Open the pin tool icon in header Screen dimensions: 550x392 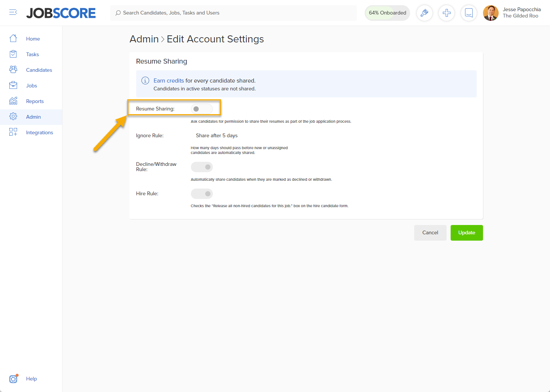pos(424,13)
